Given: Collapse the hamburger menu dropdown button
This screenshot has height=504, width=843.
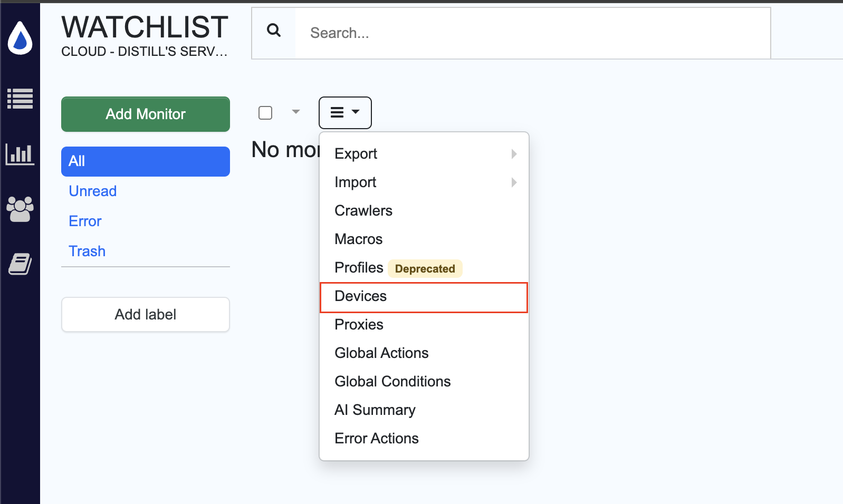Looking at the screenshot, I should (x=345, y=112).
